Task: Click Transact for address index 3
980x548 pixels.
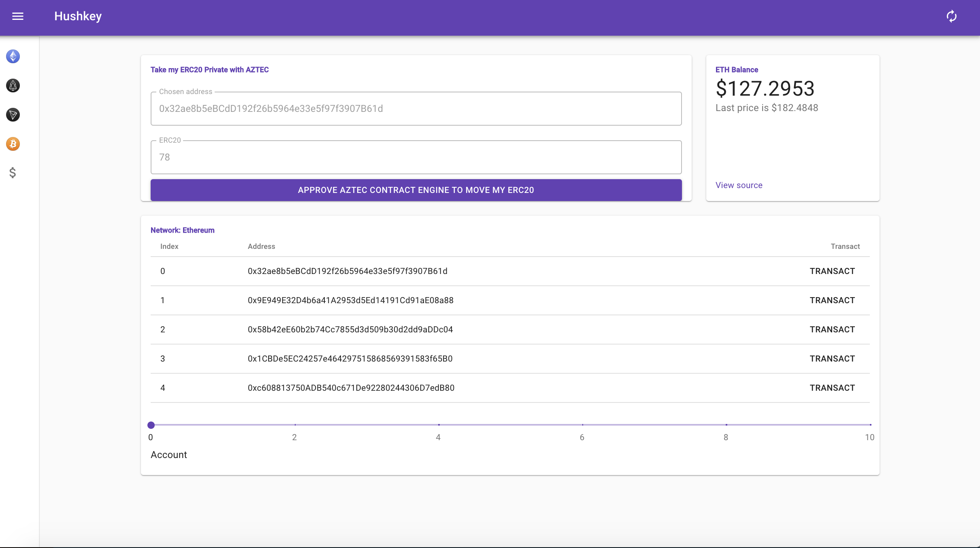Action: pyautogui.click(x=832, y=359)
